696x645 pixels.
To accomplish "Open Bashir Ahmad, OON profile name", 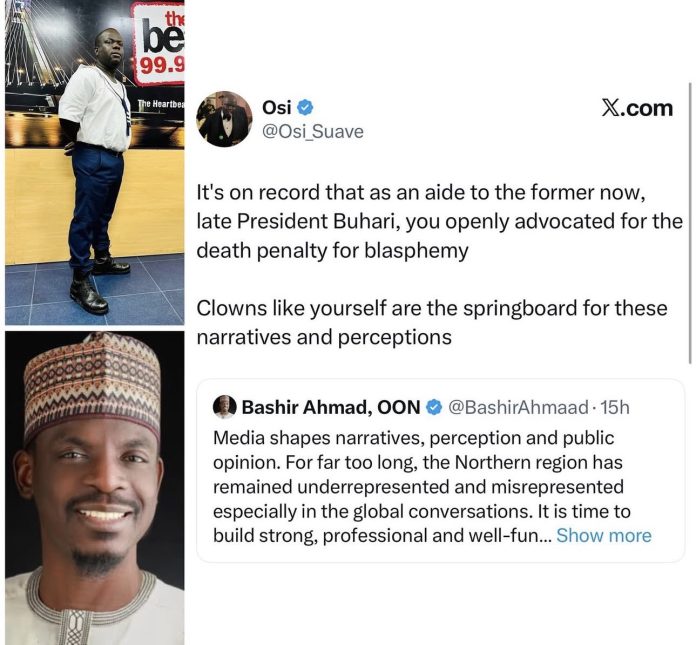I will (331, 407).
